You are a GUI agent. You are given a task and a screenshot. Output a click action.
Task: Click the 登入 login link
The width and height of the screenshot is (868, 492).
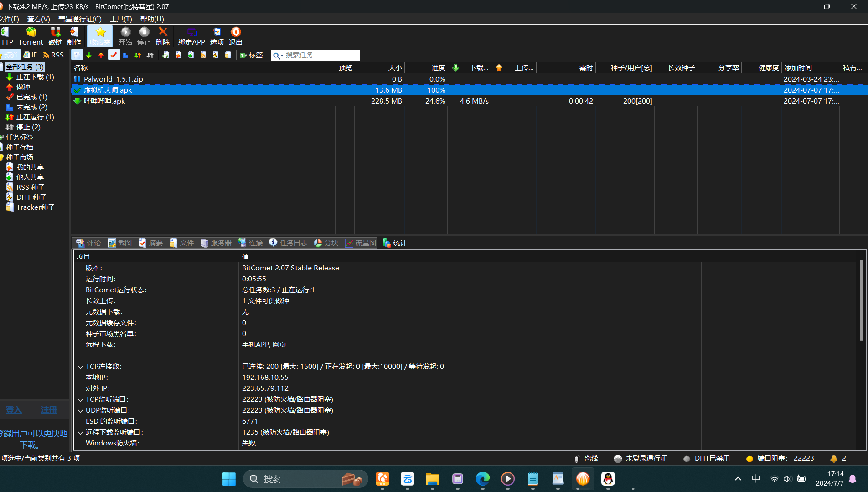[14, 410]
